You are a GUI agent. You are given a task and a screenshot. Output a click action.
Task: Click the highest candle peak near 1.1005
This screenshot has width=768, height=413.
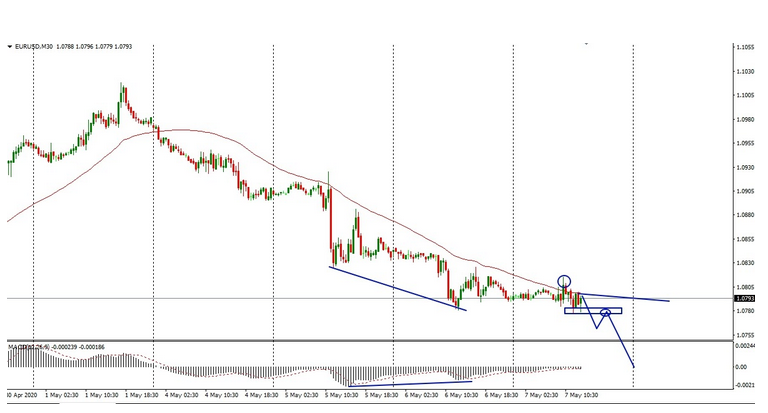coord(122,88)
